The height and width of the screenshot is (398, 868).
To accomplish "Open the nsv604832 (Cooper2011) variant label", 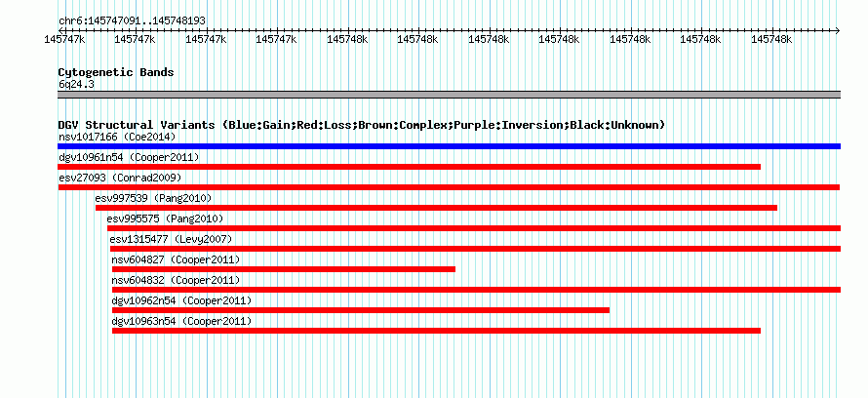I will 176,280.
